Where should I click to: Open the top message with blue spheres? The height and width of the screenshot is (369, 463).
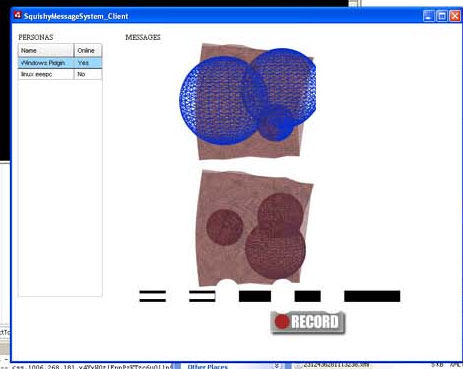tap(248, 101)
